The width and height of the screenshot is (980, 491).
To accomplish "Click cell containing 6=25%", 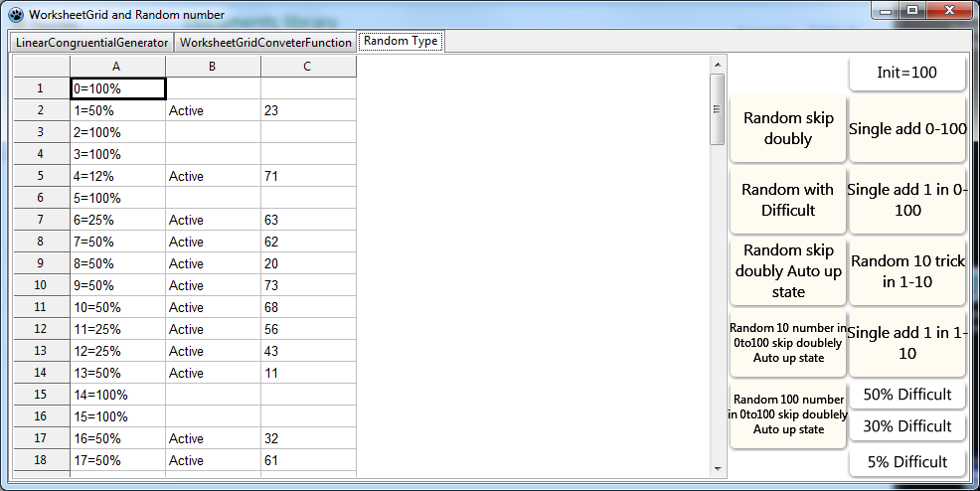I will pos(118,220).
